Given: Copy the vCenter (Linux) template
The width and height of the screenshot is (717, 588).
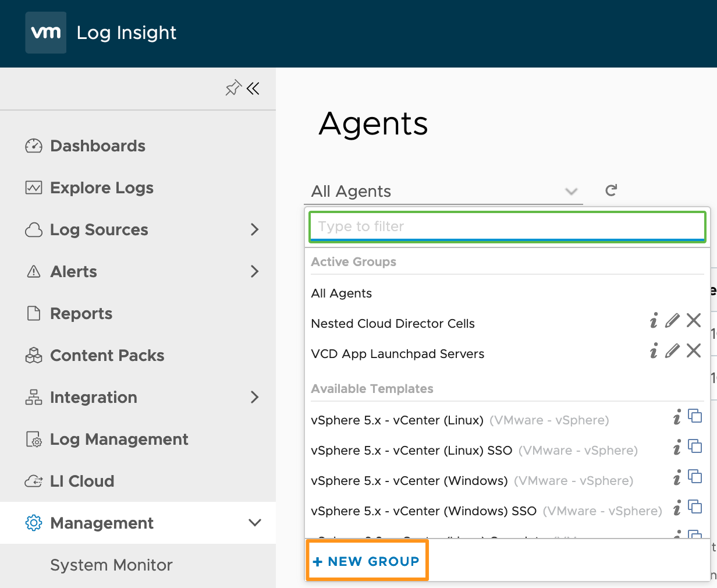Looking at the screenshot, I should pos(695,416).
